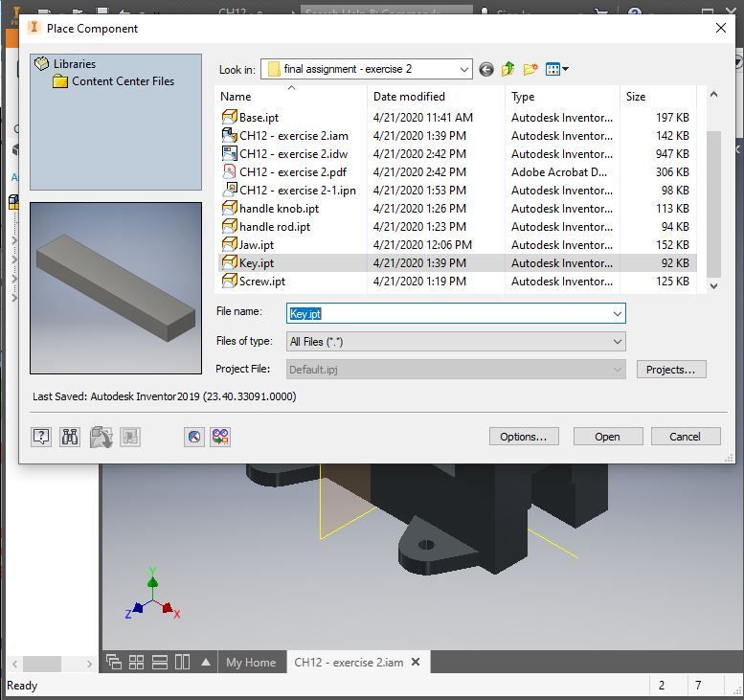Select CH12 - exercise 2-1.ipn presentation icon
744x700 pixels.
tap(229, 190)
